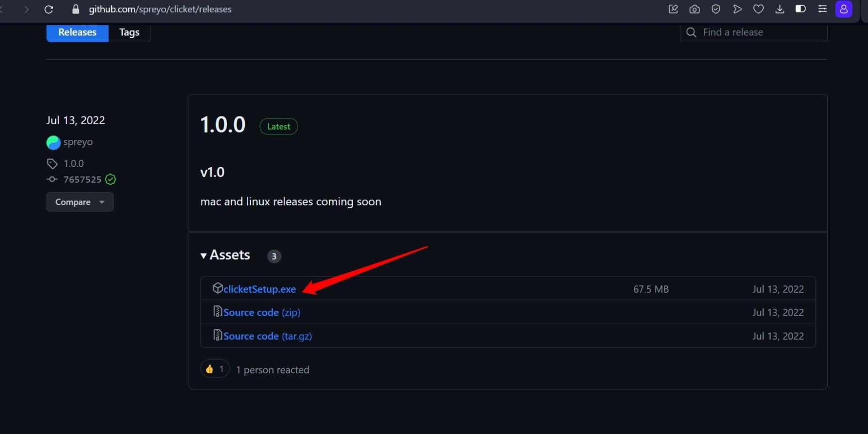Open commit 7657525
This screenshot has height=434, width=868.
[x=82, y=180]
